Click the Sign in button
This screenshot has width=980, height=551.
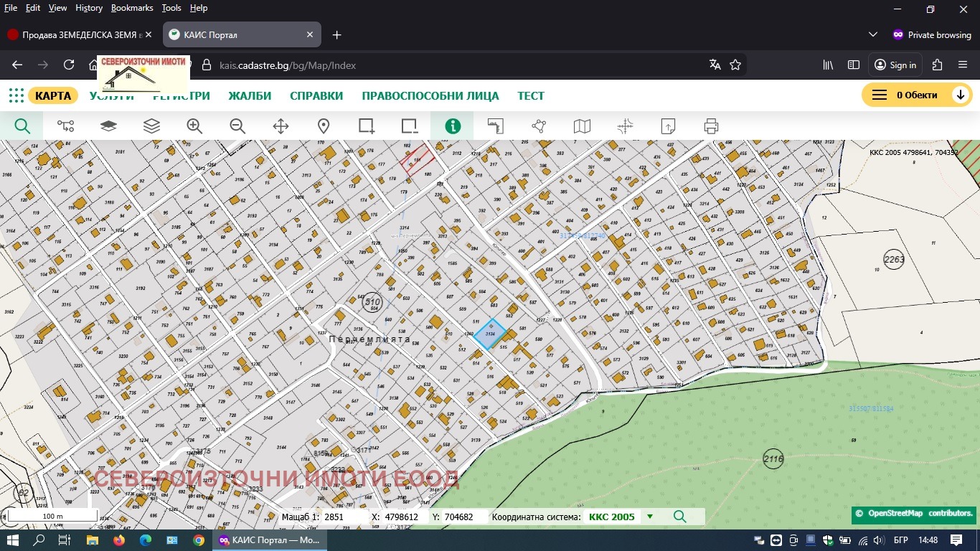coord(895,65)
